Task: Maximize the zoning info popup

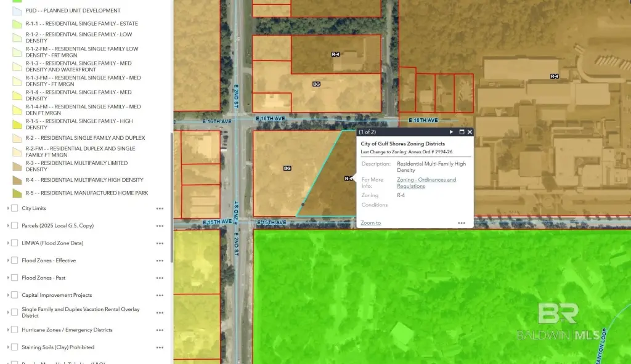Action: (461, 132)
